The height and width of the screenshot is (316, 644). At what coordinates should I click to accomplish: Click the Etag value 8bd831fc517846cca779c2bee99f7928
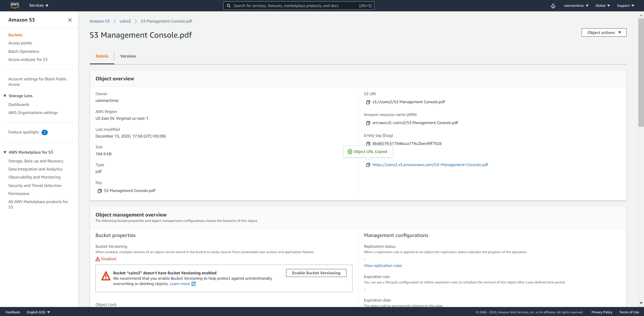(x=407, y=144)
